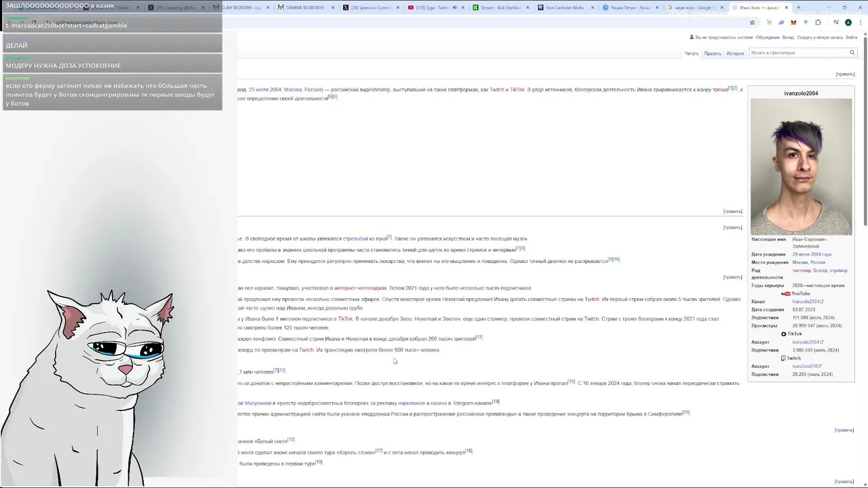
Task: Open the Вклад link in user bar
Action: [x=788, y=37]
